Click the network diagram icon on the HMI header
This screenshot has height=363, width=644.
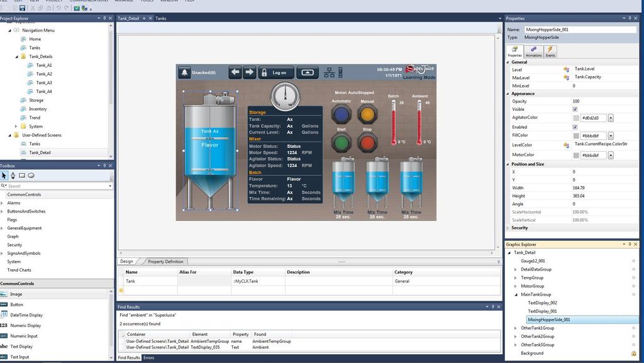coord(329,73)
